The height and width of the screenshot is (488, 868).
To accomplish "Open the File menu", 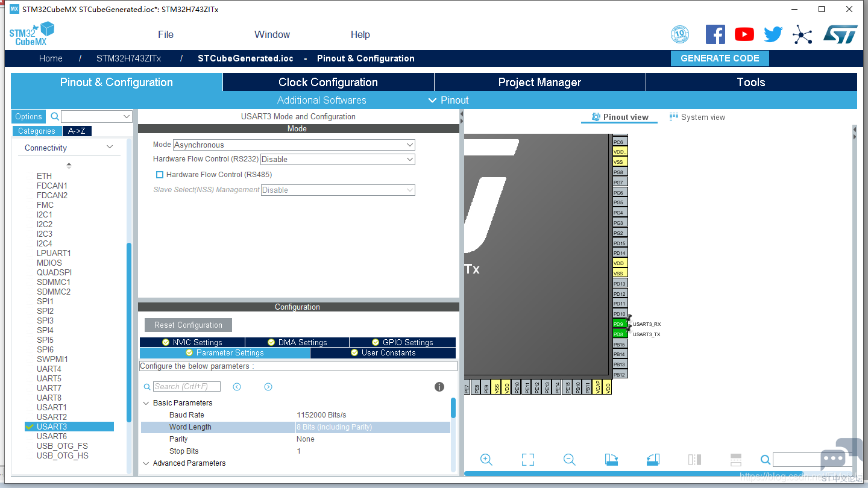I will pos(166,34).
